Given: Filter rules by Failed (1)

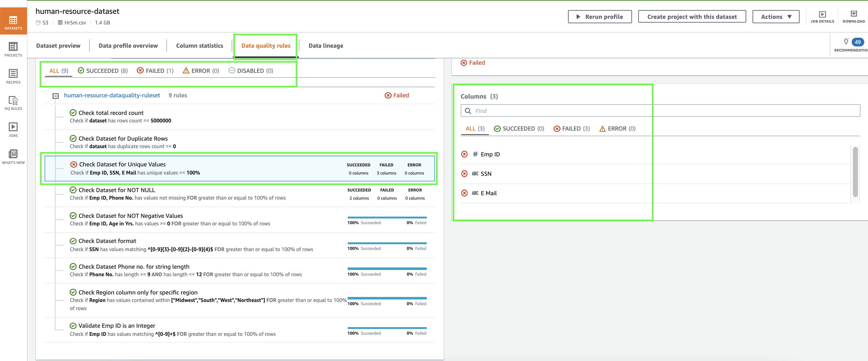Looking at the screenshot, I should [x=155, y=71].
